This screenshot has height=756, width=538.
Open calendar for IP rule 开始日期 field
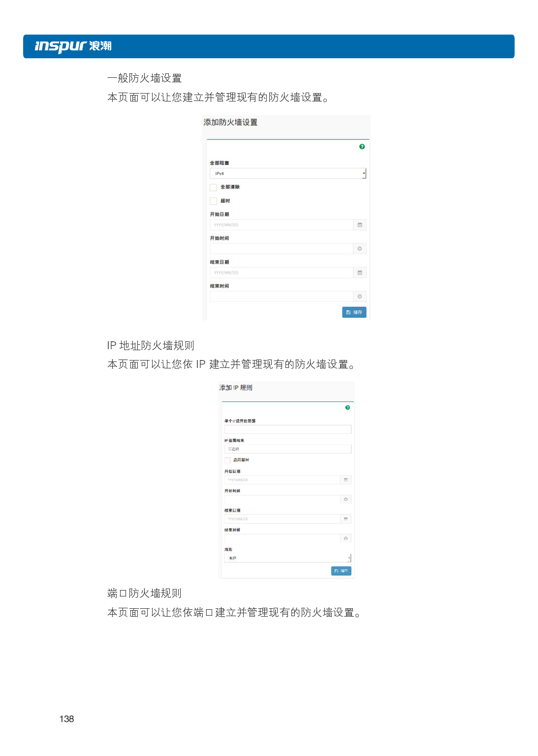[x=346, y=480]
